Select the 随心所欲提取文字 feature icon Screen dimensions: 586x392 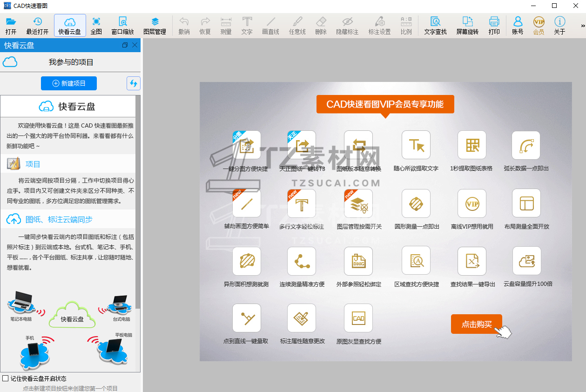tap(416, 145)
